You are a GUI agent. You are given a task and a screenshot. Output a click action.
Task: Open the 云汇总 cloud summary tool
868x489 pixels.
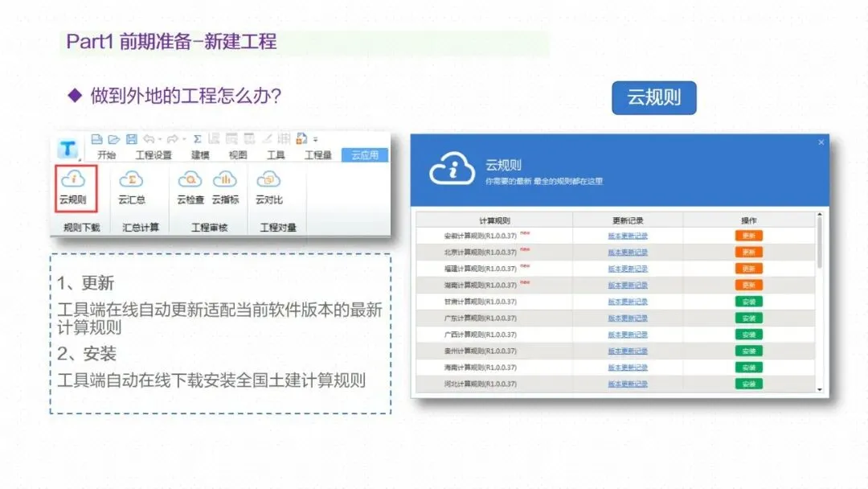tap(132, 187)
